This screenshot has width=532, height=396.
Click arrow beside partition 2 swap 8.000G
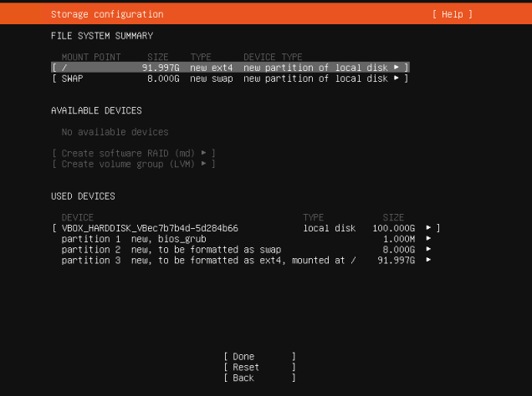point(428,249)
